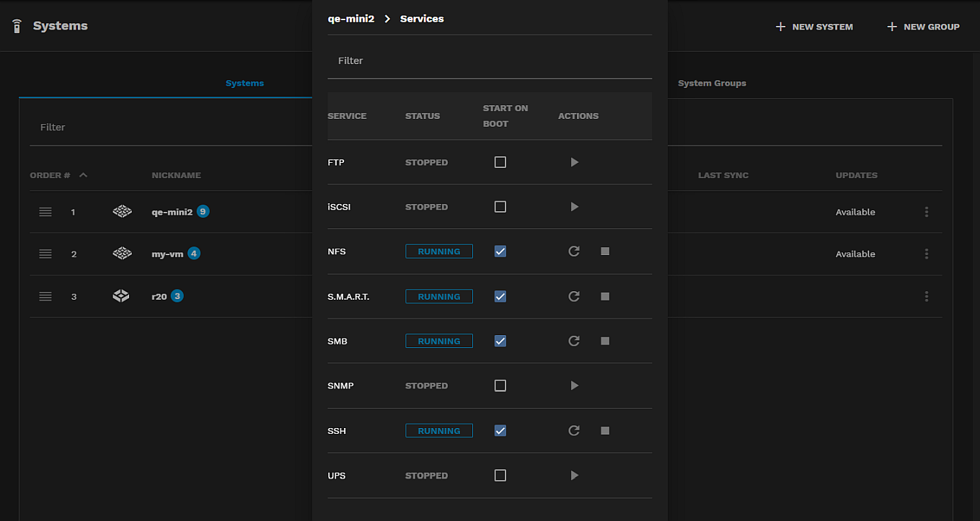Click the RUNNING status badge for SMB
This screenshot has height=521, width=980.
[x=438, y=341]
